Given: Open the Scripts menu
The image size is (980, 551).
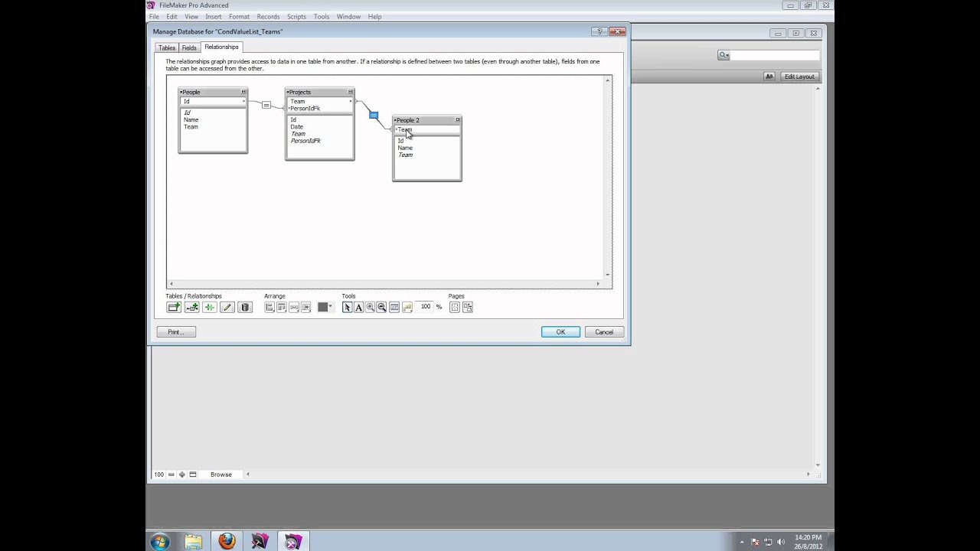Looking at the screenshot, I should click(x=296, y=17).
